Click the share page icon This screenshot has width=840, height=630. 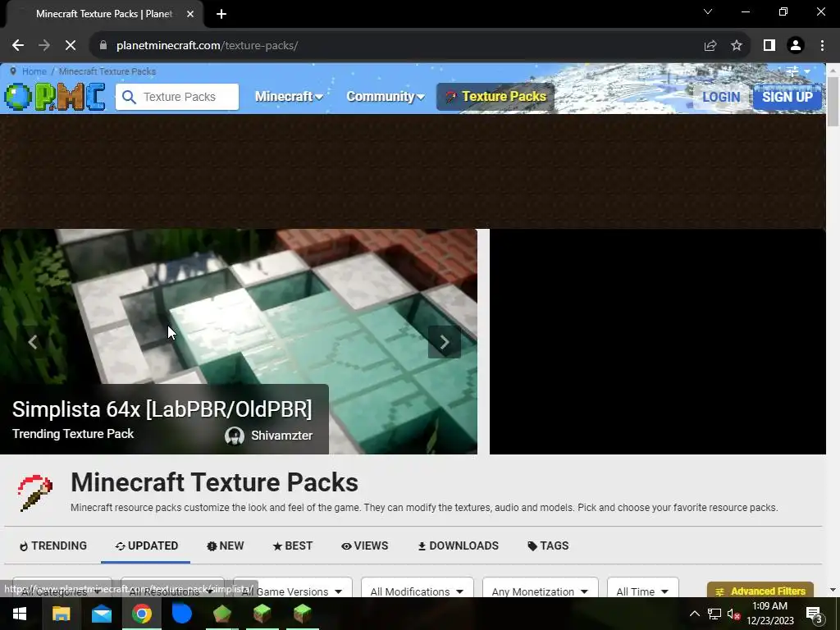tap(710, 46)
